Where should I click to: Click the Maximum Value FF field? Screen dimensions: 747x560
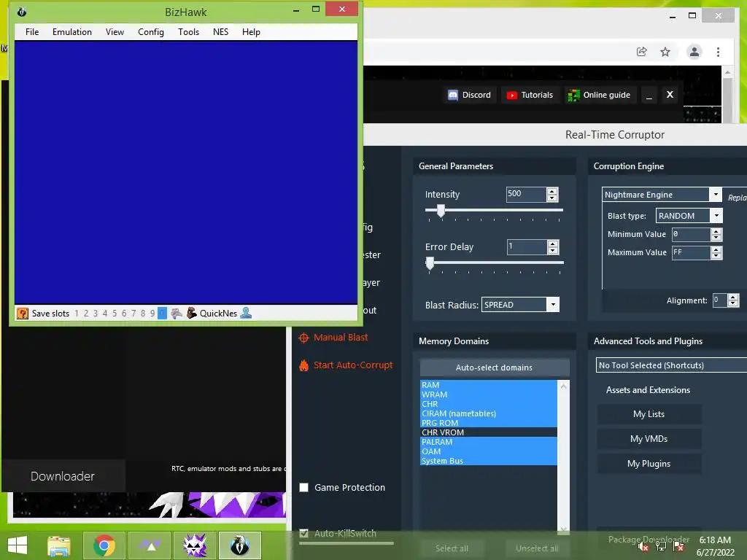point(692,253)
